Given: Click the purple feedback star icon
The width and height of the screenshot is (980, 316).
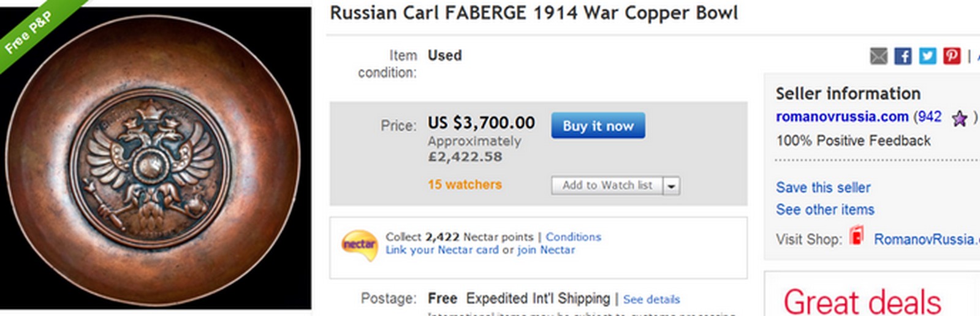Looking at the screenshot, I should (959, 118).
